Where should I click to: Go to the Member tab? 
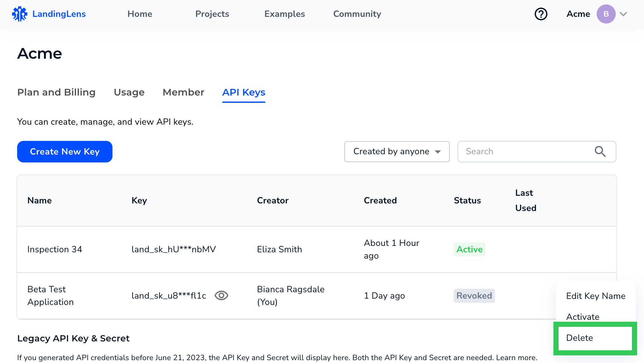click(183, 92)
